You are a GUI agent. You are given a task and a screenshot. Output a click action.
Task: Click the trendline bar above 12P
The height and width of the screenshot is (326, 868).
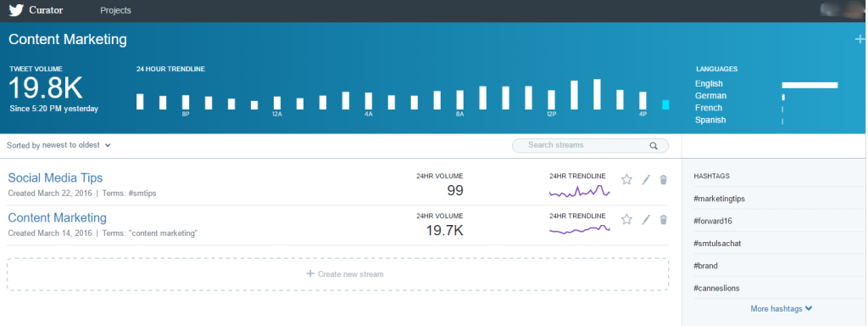pyautogui.click(x=551, y=100)
